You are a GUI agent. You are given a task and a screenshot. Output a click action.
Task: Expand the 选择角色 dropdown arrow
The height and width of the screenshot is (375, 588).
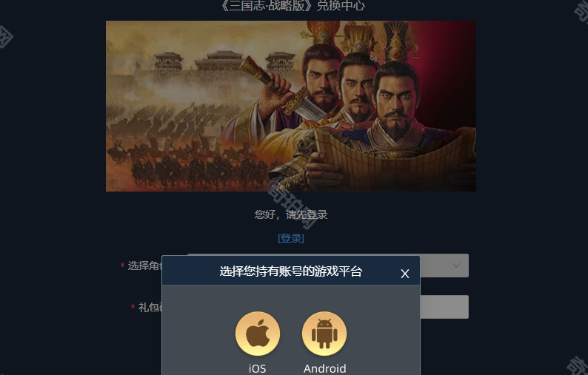point(456,266)
